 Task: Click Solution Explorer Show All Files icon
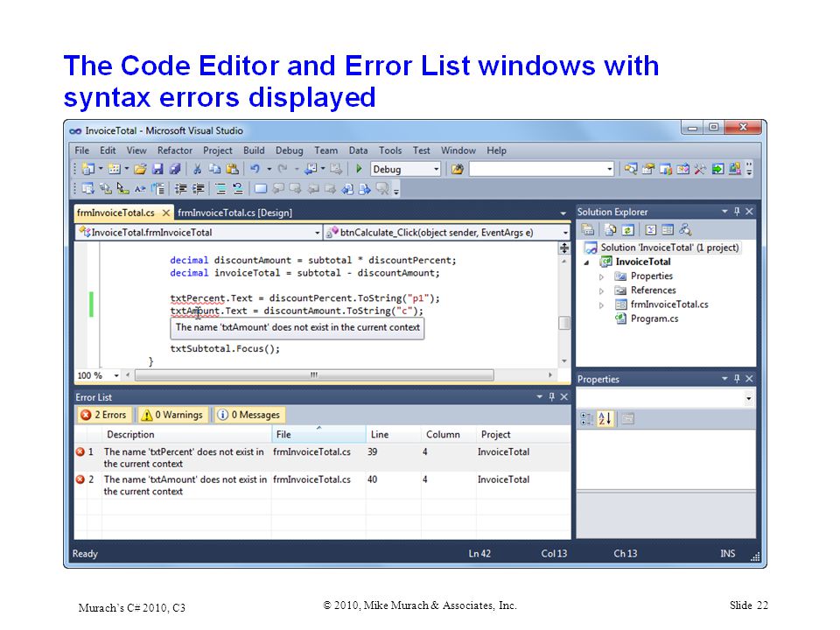610,230
